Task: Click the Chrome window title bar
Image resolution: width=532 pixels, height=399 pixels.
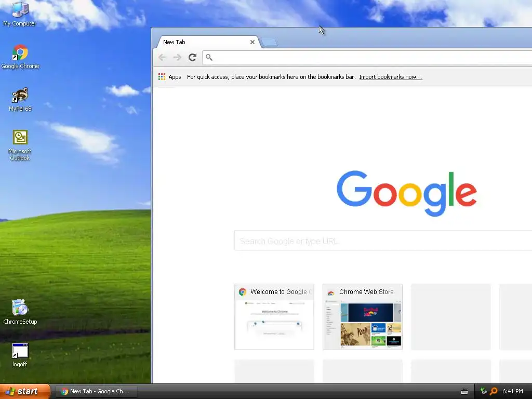Action: click(x=341, y=32)
